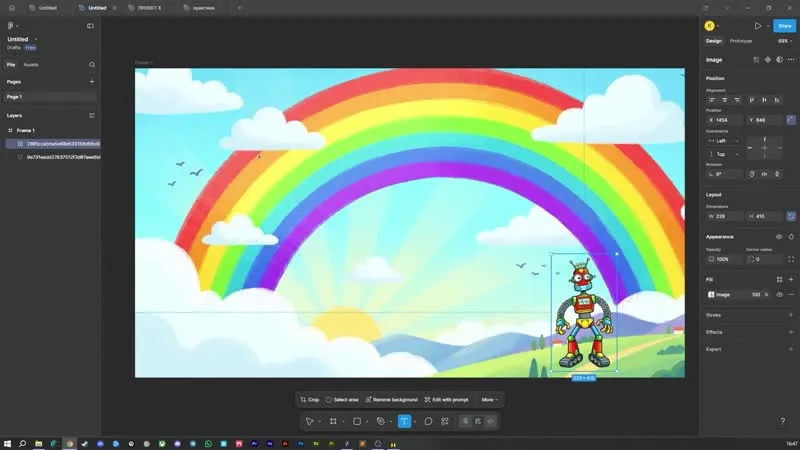
Task: Remove the Image fill
Action: 791,294
